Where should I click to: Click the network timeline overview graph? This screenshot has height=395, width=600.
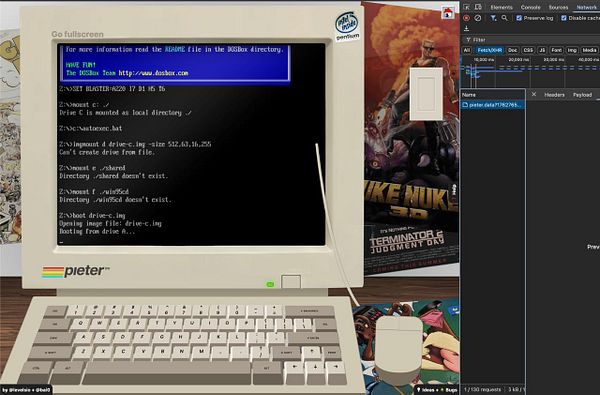coord(530,72)
